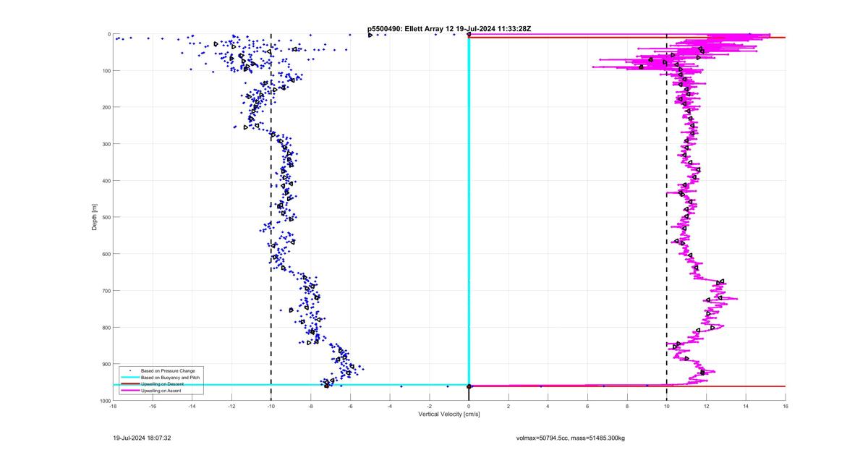Screen dimensions: 868x450
Task: Click the x-axis tick label '0'
Action: [x=469, y=406]
